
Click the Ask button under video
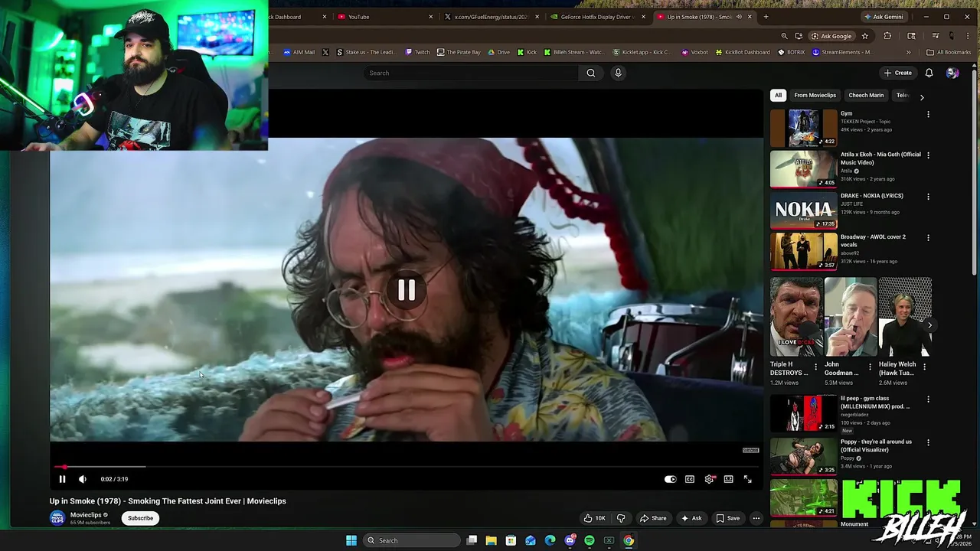click(691, 518)
